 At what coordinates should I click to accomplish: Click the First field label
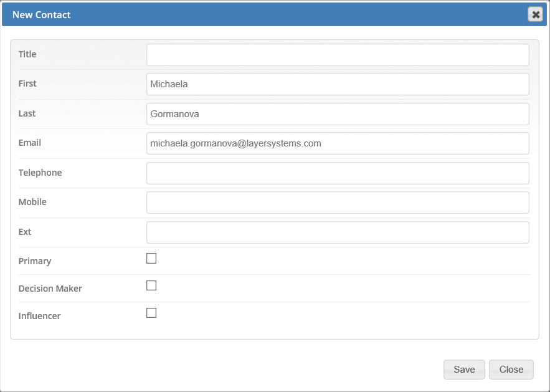coord(27,84)
